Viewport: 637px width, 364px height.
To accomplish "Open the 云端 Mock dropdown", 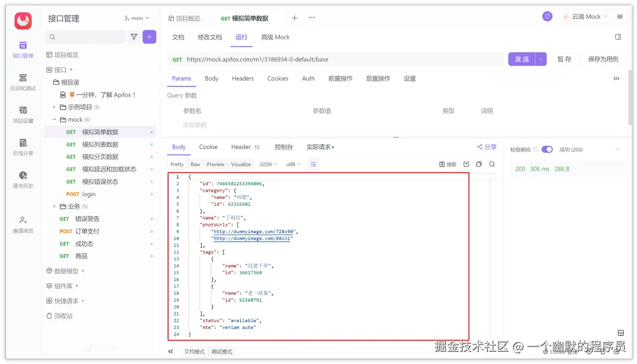I will tap(585, 16).
